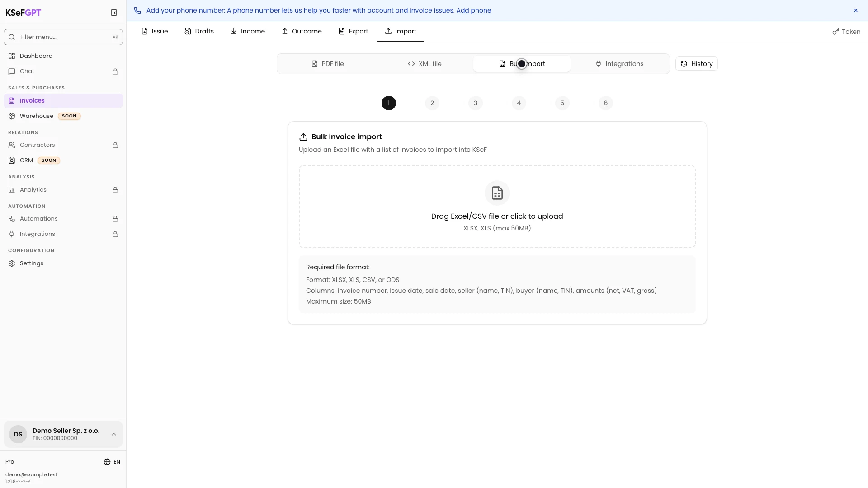The image size is (868, 488).
Task: Change language with EN globe selector
Action: pos(112,462)
